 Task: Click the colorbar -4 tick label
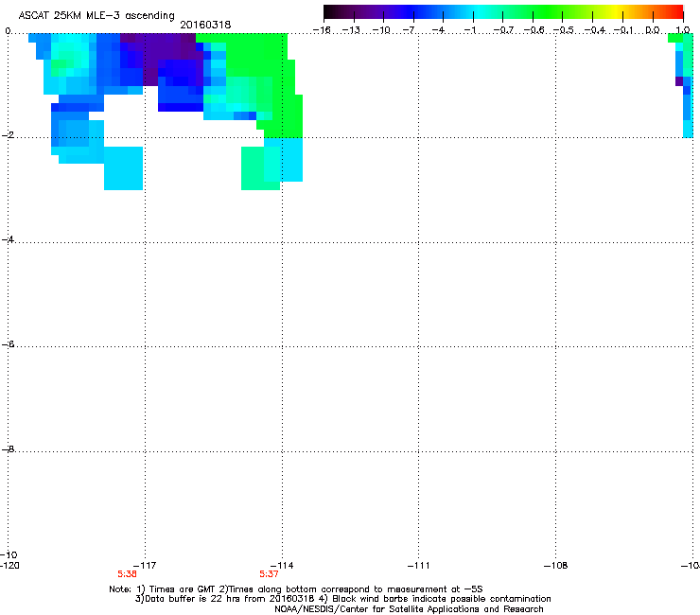pyautogui.click(x=439, y=30)
